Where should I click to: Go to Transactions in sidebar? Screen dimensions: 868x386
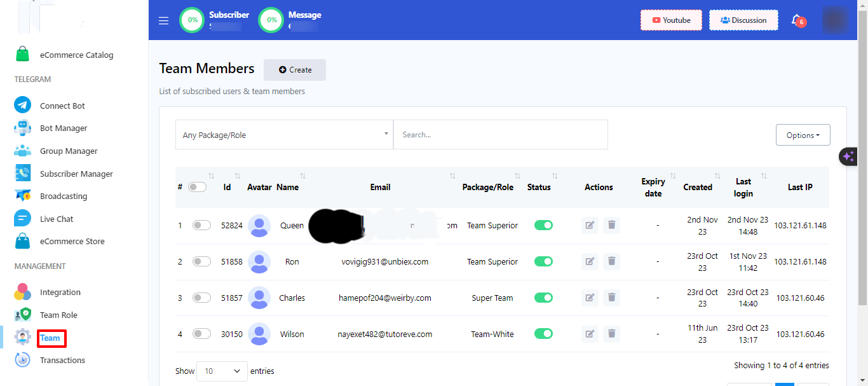click(62, 360)
